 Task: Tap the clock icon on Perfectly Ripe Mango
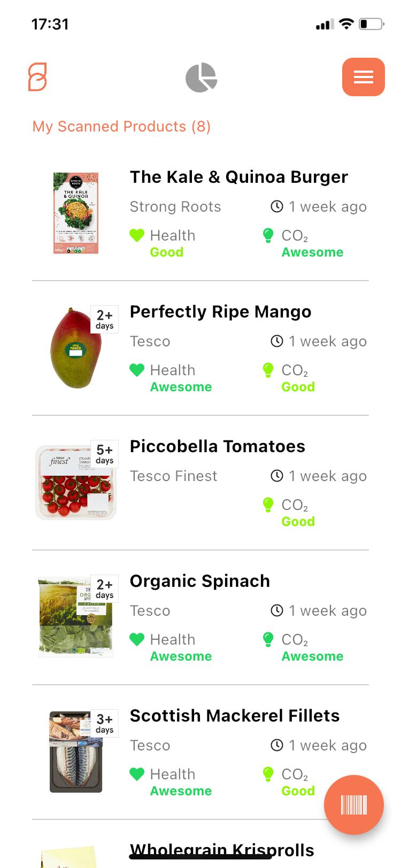click(x=276, y=341)
